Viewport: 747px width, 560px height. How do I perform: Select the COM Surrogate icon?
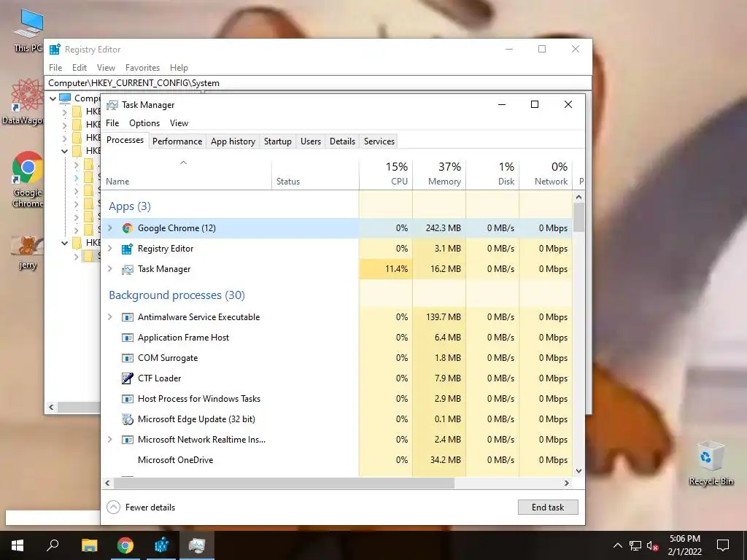127,358
